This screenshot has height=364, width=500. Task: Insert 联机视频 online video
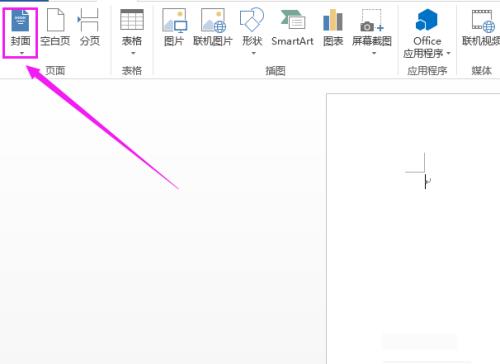[x=481, y=28]
